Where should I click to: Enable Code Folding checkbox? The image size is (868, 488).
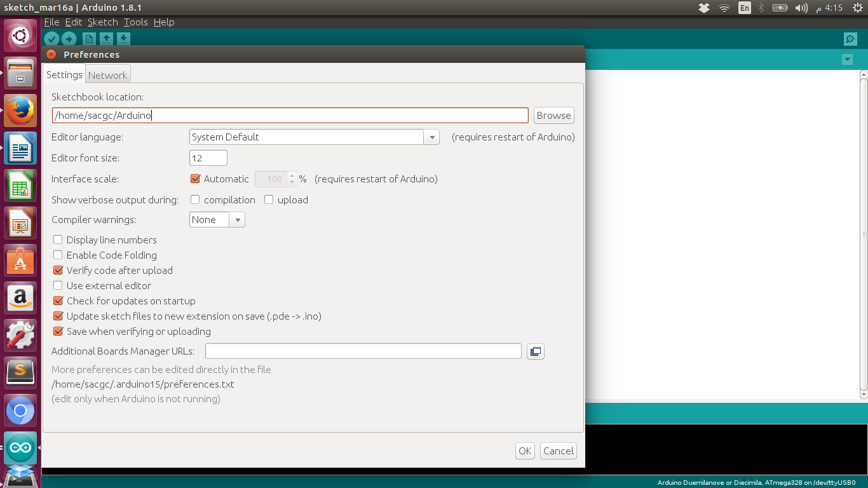coord(58,255)
